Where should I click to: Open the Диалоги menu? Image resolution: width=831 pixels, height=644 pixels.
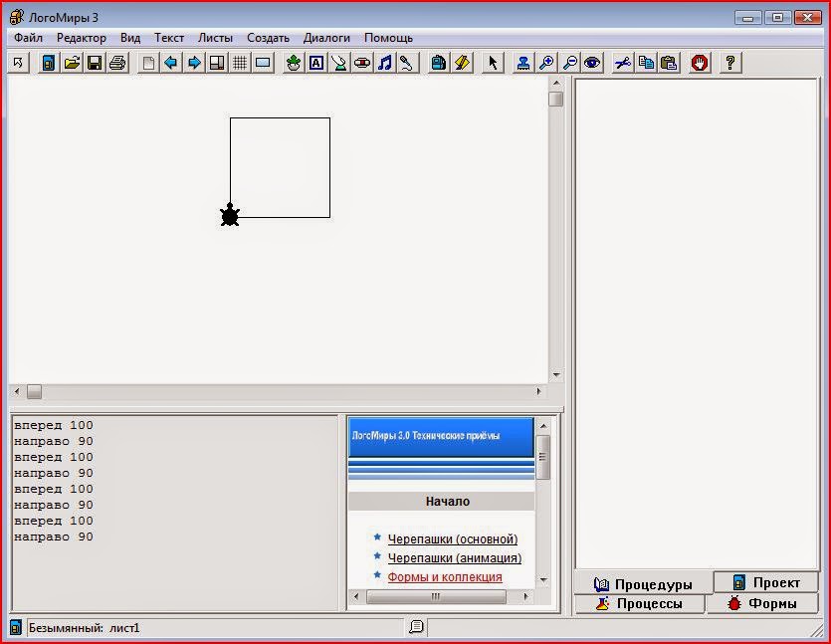click(326, 38)
